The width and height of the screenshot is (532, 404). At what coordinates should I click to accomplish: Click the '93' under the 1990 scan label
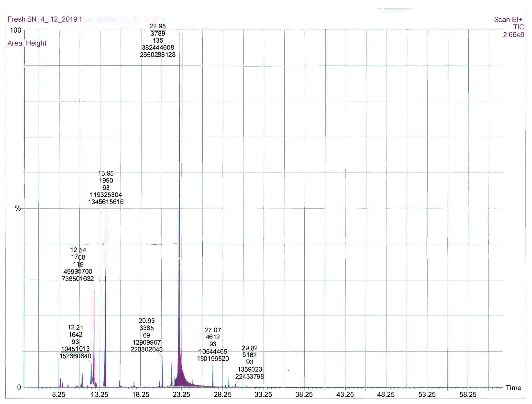pyautogui.click(x=106, y=188)
